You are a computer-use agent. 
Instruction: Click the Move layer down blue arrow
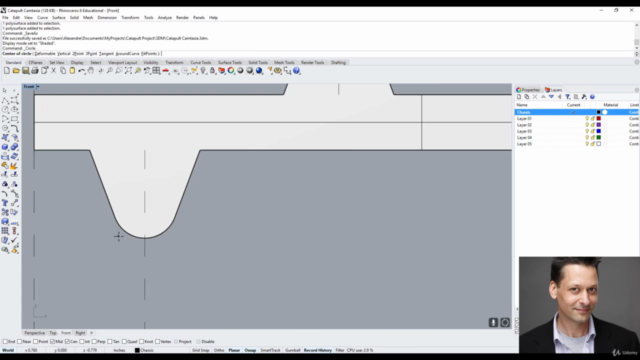click(551, 97)
